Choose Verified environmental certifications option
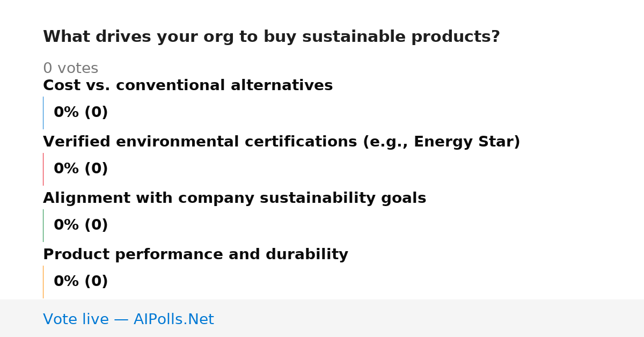The height and width of the screenshot is (337, 644). click(x=282, y=142)
